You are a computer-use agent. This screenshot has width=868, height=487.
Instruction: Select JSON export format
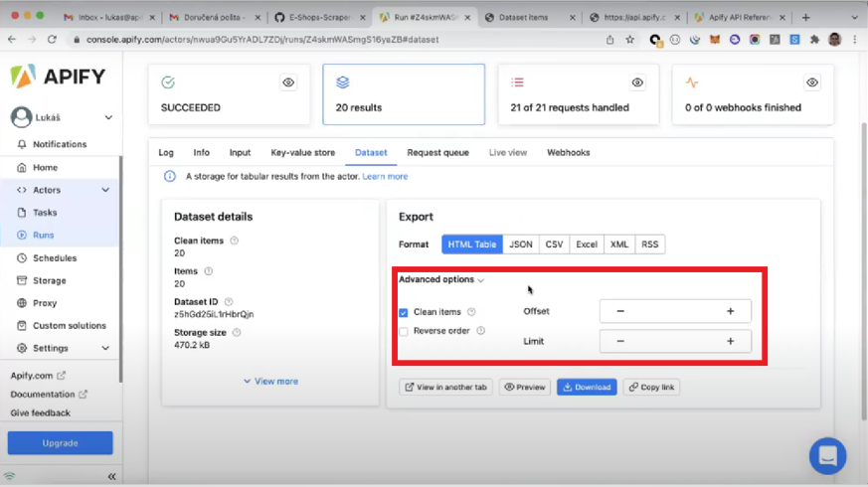(x=521, y=244)
